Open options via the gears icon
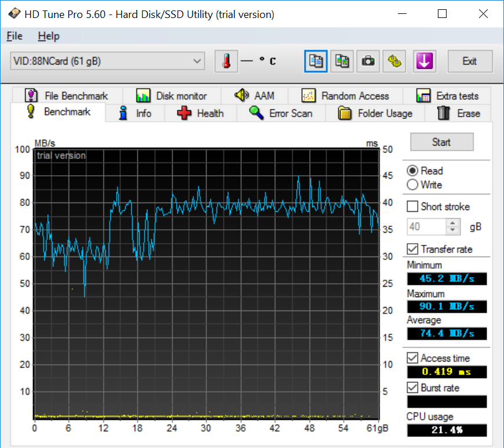504x448 pixels. click(x=395, y=62)
